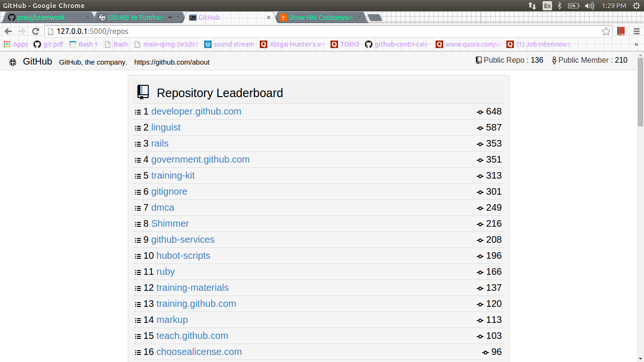
Task: Show more bookmarks with the overflow chevron
Action: tap(636, 44)
